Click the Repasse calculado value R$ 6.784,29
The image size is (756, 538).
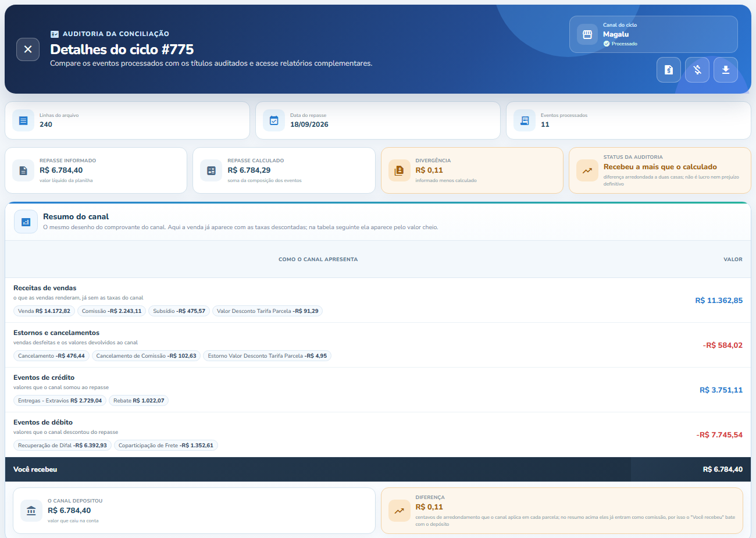point(249,170)
